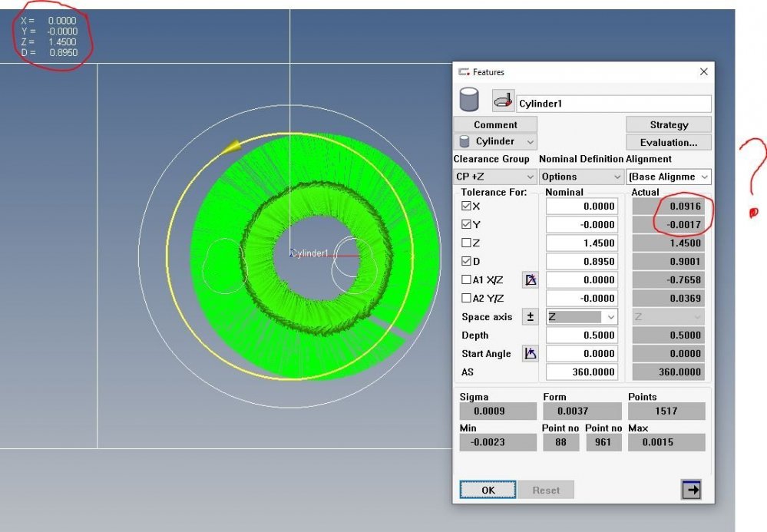
Task: Expand the Nominal Definition Options dropdown
Action: (580, 177)
